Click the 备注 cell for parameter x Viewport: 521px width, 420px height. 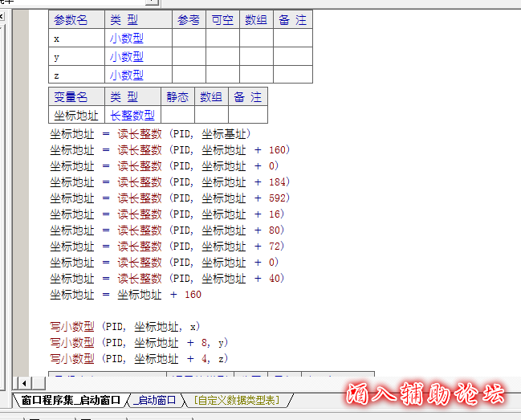click(x=292, y=38)
